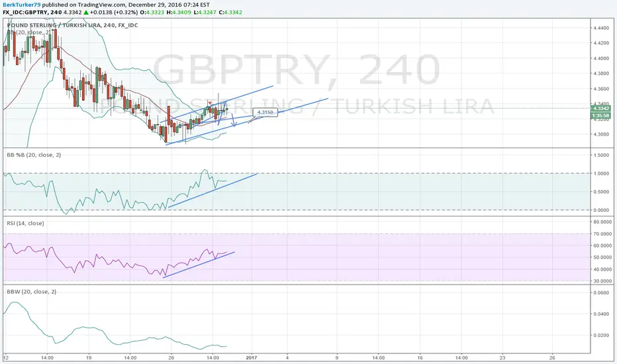This screenshot has width=617, height=364.
Task: Click the BBW (20, close, 2) indicator label
Action: (32, 292)
